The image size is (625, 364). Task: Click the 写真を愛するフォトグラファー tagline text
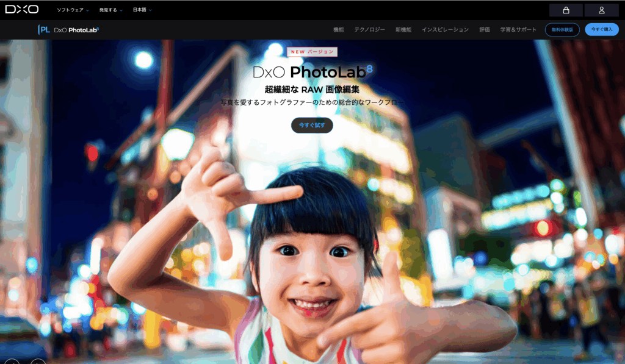pyautogui.click(x=312, y=102)
